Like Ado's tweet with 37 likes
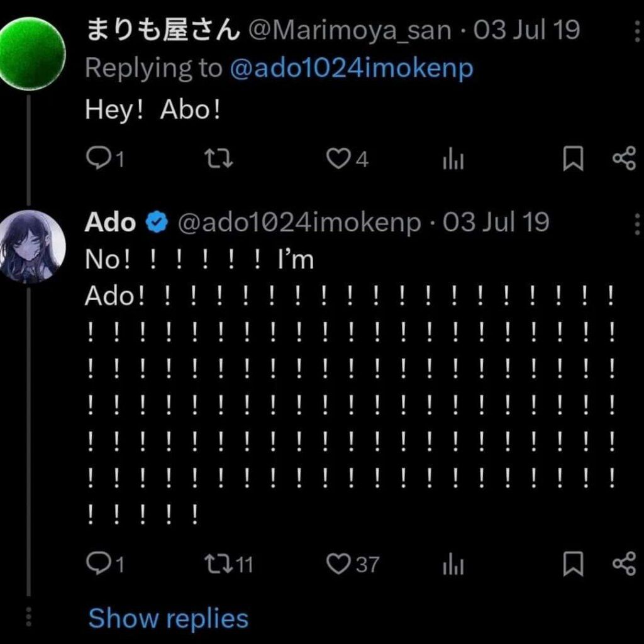644x644 pixels. (x=352, y=564)
